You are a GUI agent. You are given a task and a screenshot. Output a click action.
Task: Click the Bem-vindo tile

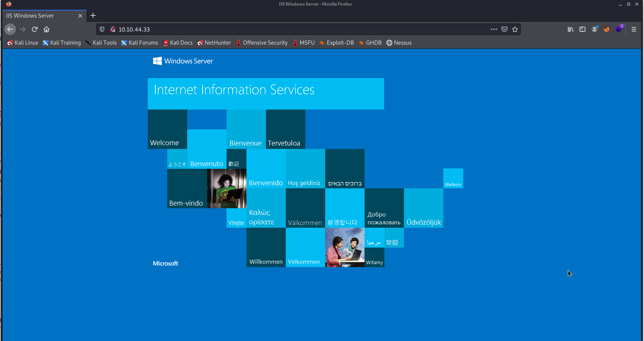187,188
